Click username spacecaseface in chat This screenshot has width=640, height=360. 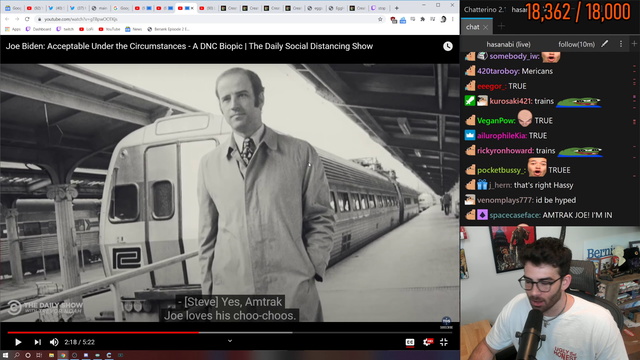coord(515,215)
